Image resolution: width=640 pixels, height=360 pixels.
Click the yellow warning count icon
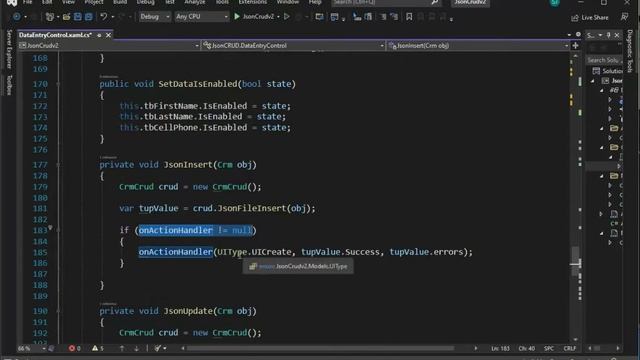pos(95,348)
